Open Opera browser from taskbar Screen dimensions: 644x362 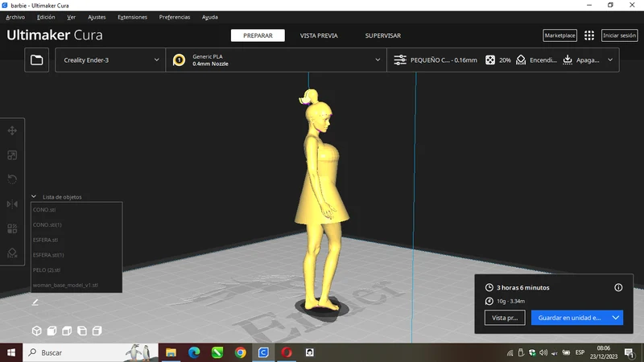pos(287,352)
